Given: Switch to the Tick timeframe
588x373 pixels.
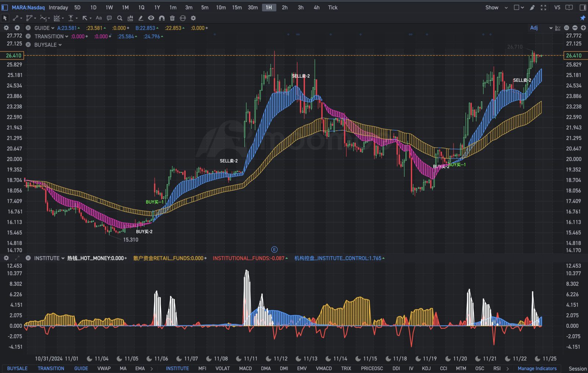Looking at the screenshot, I should coord(333,7).
